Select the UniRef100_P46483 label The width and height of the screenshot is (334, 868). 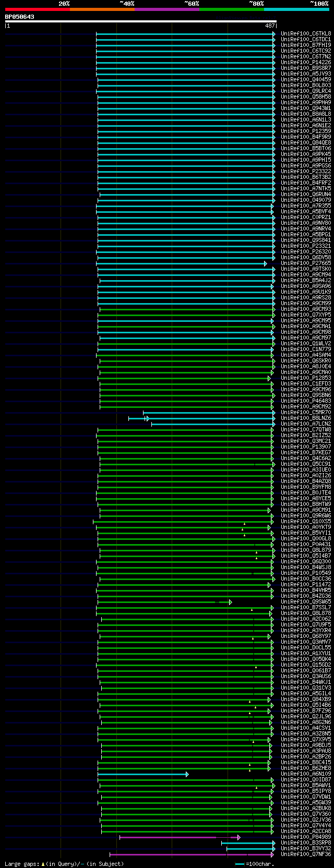306,401
